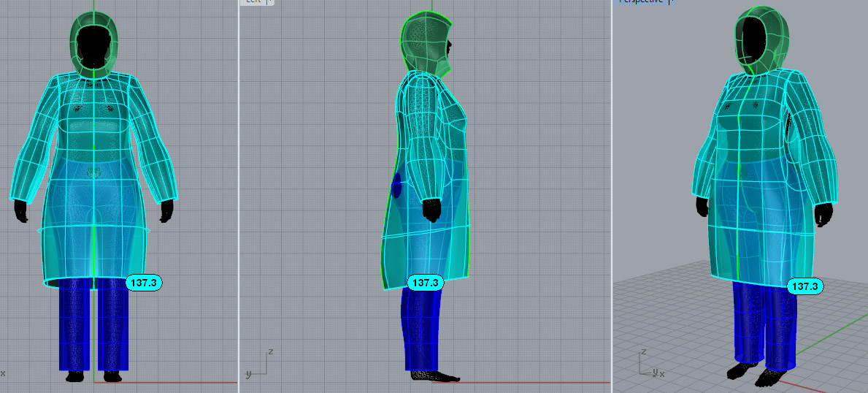Select the green hood in the side viewport
The width and height of the screenshot is (868, 393).
pos(424,45)
